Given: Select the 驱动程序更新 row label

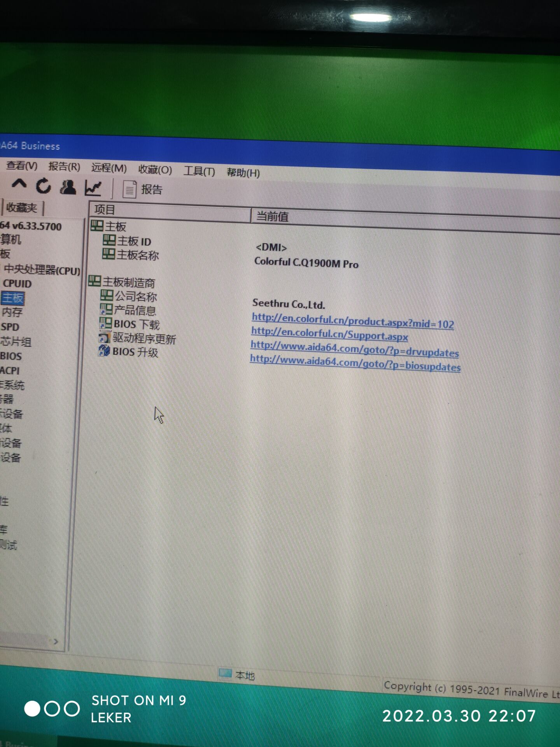Looking at the screenshot, I should point(144,338).
